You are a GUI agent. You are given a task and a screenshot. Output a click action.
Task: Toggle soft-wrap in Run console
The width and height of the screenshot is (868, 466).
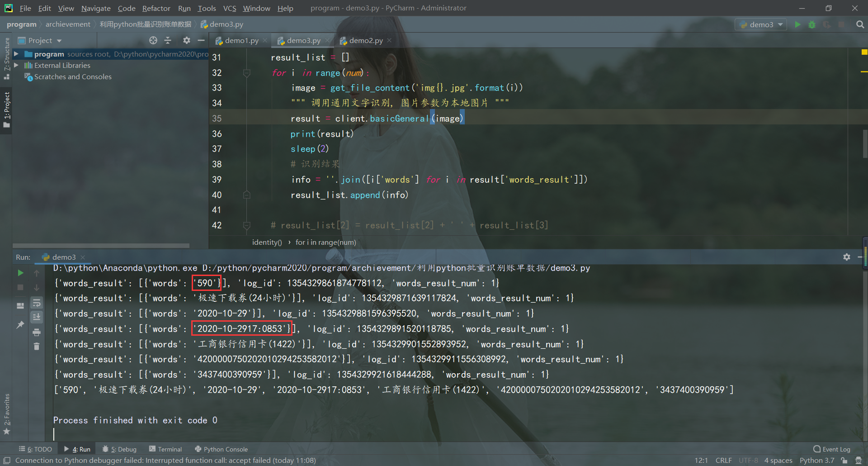[37, 303]
